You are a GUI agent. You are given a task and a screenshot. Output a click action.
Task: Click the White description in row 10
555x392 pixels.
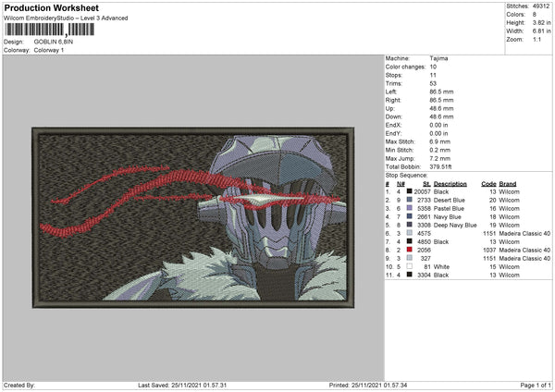(x=441, y=267)
